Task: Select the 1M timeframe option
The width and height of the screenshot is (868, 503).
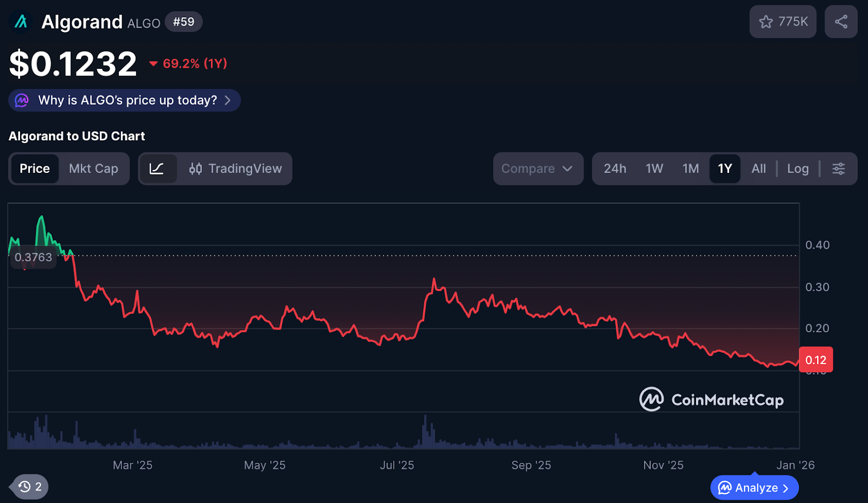Action: tap(691, 169)
